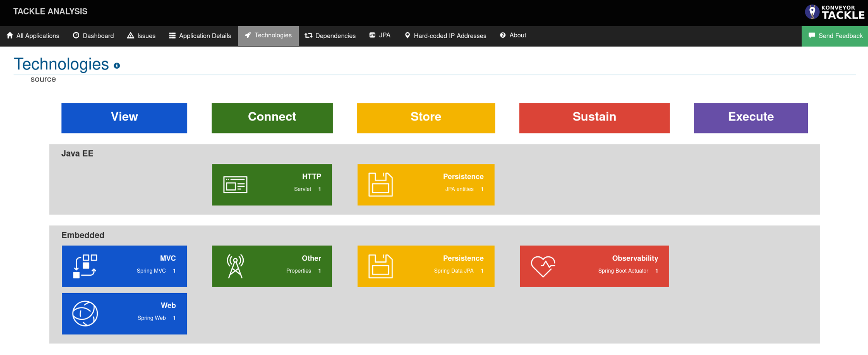Click the HTTP Servlet web page icon

235,185
